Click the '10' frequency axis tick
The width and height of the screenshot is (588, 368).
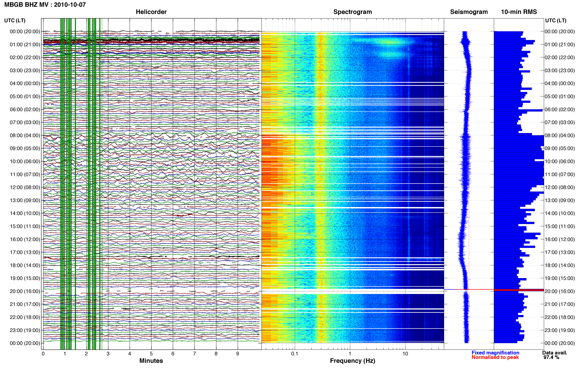pos(405,354)
